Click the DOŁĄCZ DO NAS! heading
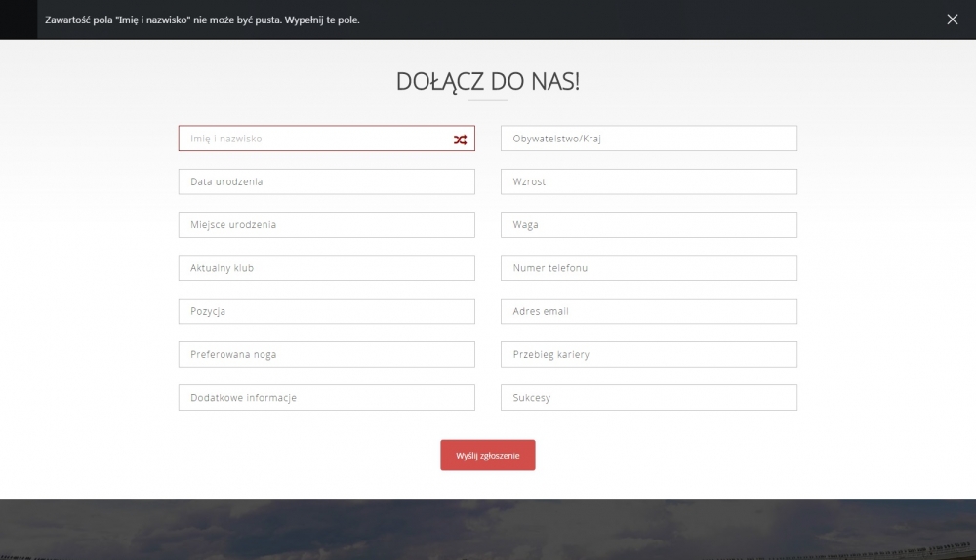This screenshot has height=560, width=976. point(488,82)
